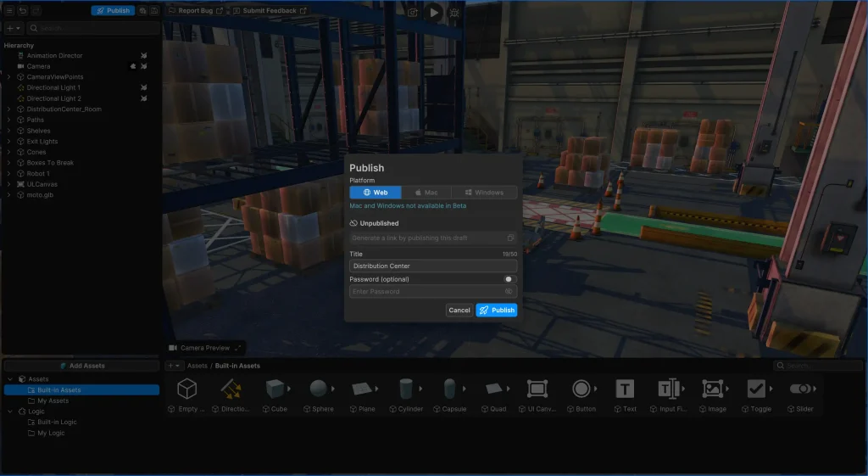Click the Title field containing Distribution Center
The image size is (868, 476).
pyautogui.click(x=433, y=266)
